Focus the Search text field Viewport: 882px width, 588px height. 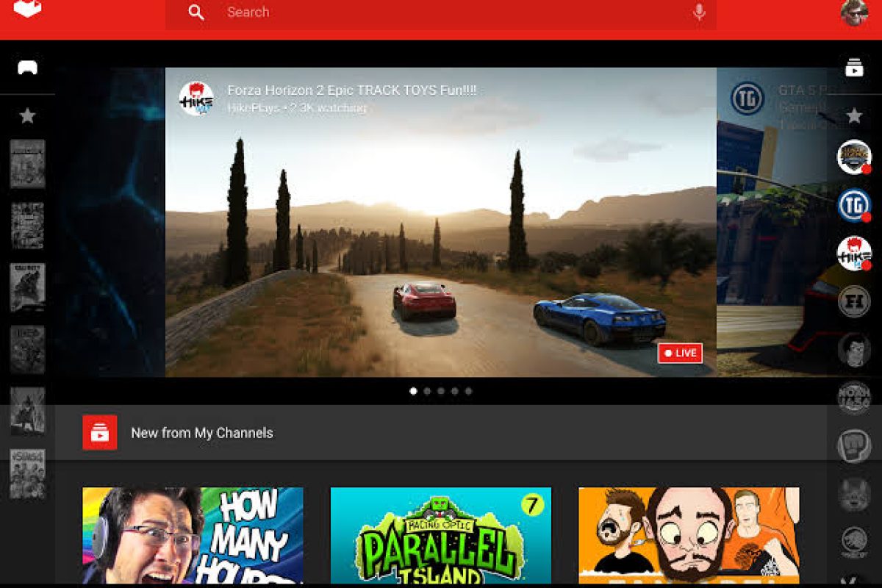click(441, 12)
